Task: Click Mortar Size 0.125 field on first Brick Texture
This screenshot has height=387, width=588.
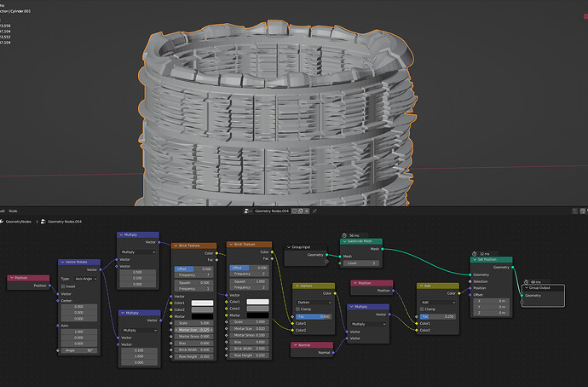Action: coord(194,330)
